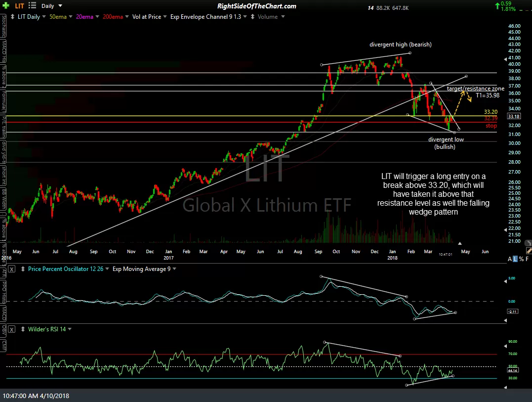Click the small white triangle on time axis

coord(460,243)
